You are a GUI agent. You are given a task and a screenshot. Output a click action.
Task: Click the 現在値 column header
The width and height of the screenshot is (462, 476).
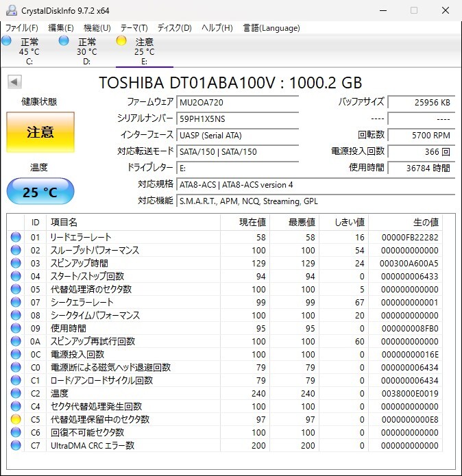pos(245,222)
